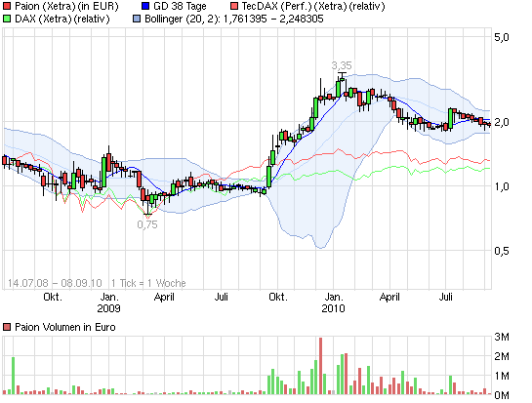The width and height of the screenshot is (532, 403).
Task: Select the 'DAX (Xetra) (relativ)' legend label
Action: click(62, 19)
